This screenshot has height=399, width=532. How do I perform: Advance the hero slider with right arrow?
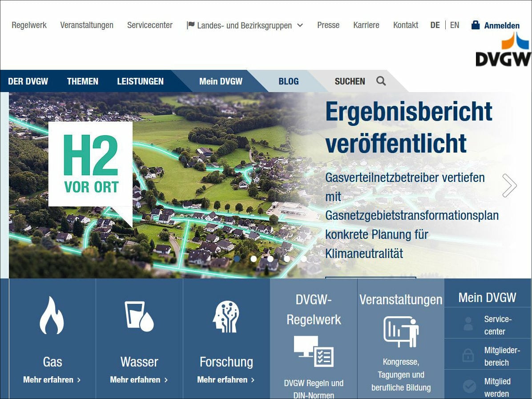point(509,185)
